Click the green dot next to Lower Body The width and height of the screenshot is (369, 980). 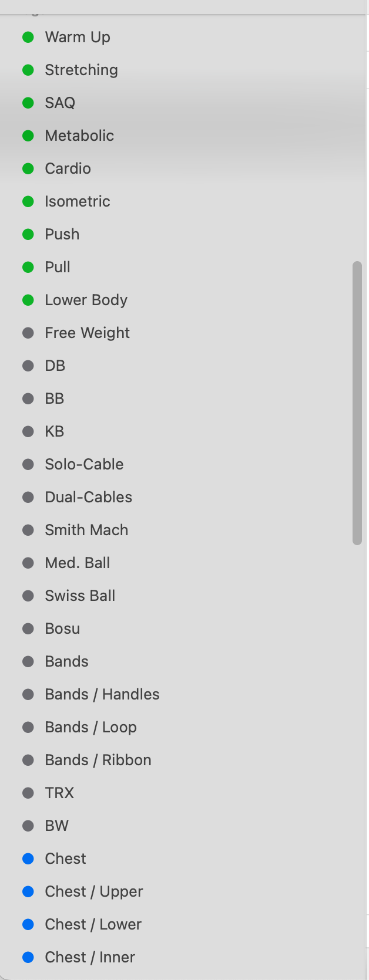pyautogui.click(x=28, y=300)
